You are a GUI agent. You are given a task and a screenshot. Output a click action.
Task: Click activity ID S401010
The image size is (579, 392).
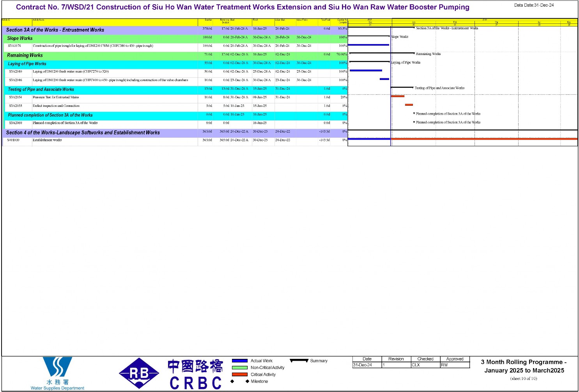[13, 140]
